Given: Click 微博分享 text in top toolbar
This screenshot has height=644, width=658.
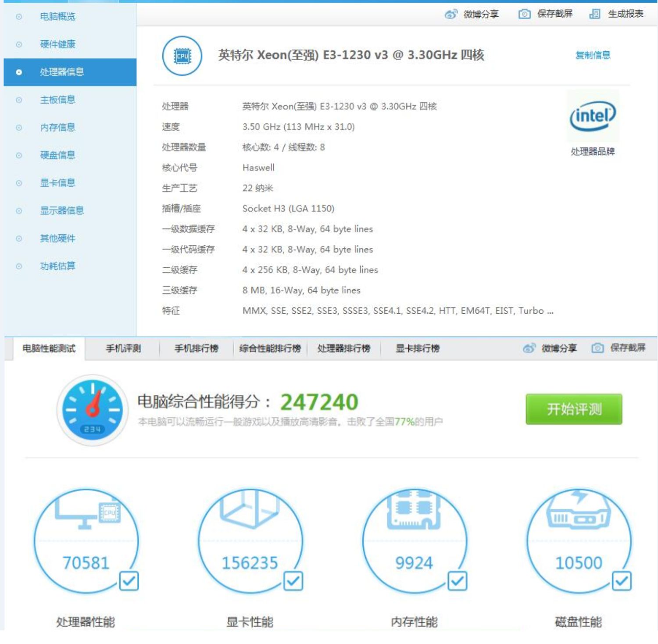Looking at the screenshot, I should pyautogui.click(x=481, y=14).
